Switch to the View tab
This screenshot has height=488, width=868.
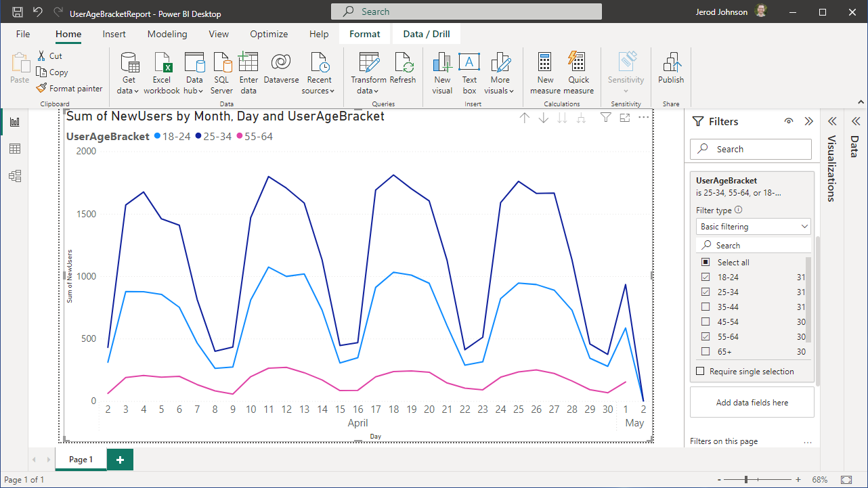click(x=219, y=34)
